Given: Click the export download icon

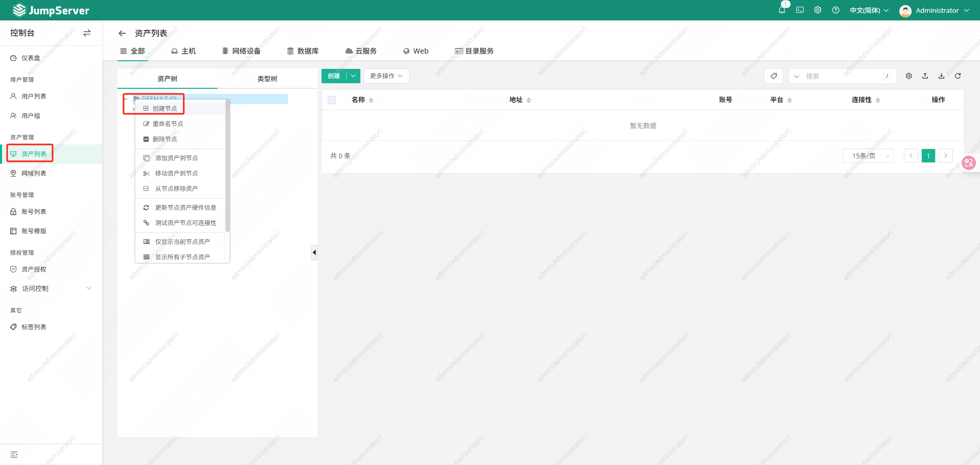Looking at the screenshot, I should click(x=941, y=76).
